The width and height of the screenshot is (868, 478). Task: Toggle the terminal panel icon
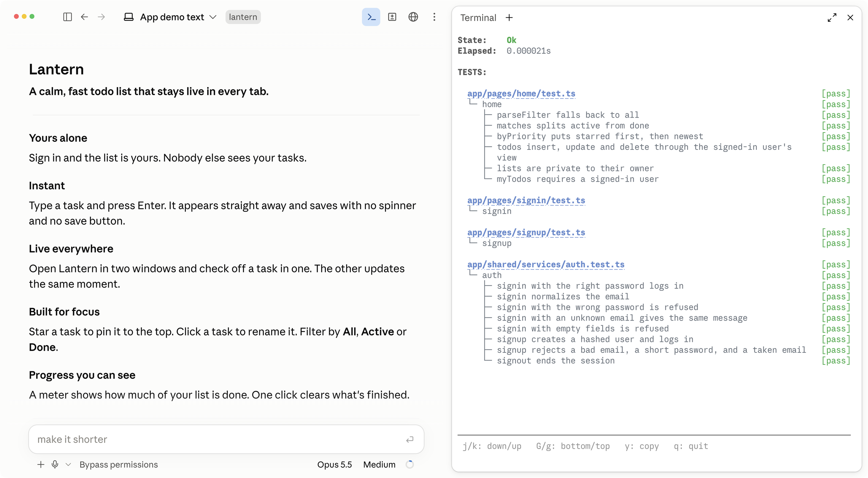(x=371, y=17)
